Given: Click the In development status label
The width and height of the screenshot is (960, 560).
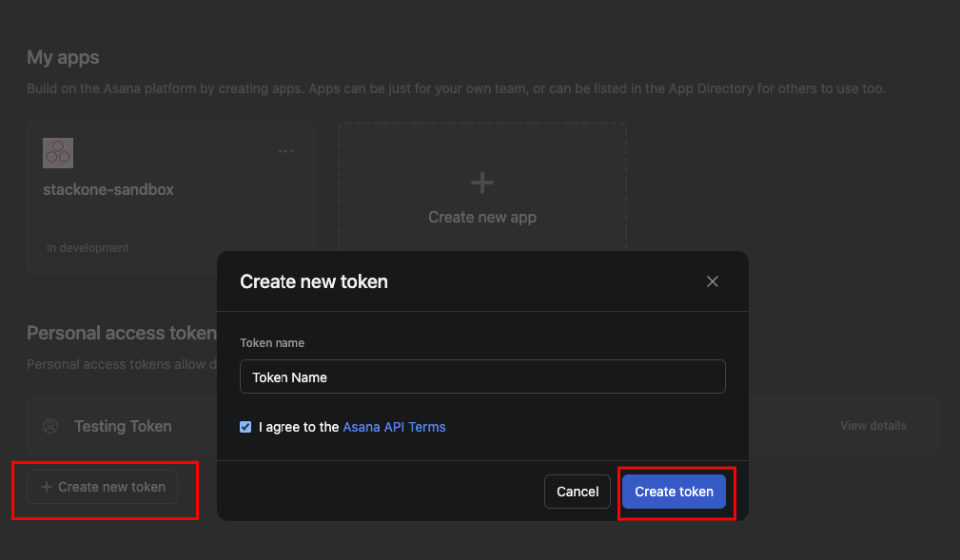Looking at the screenshot, I should pos(88,247).
